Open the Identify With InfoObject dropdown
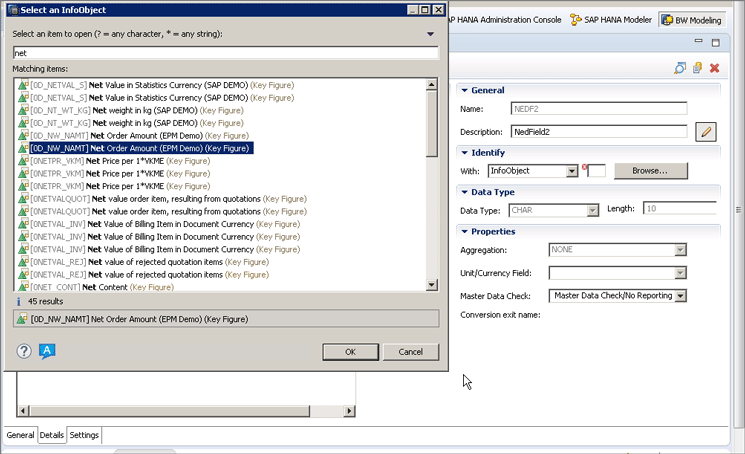The height and width of the screenshot is (454, 745). pyautogui.click(x=572, y=171)
